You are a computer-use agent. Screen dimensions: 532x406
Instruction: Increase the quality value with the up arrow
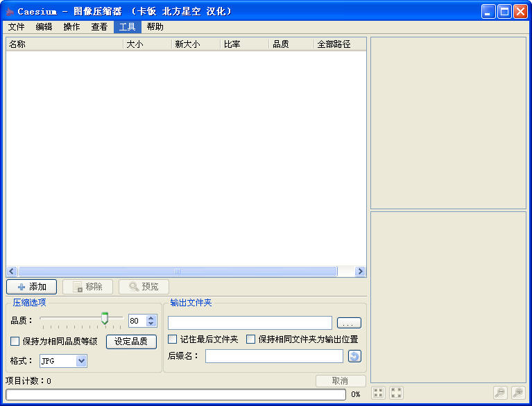151,318
